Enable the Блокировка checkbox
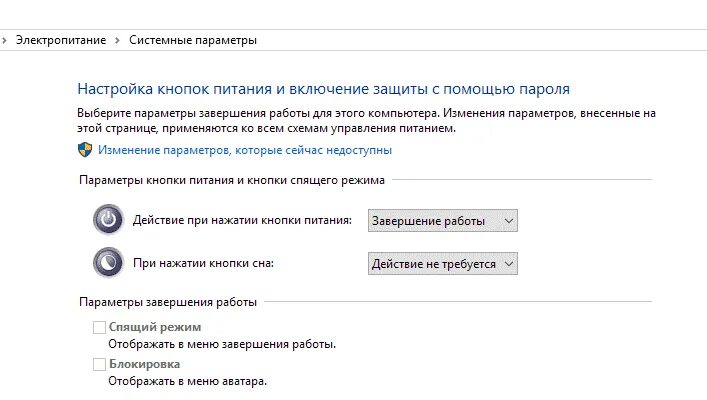This screenshot has width=707, height=400. coord(99,365)
